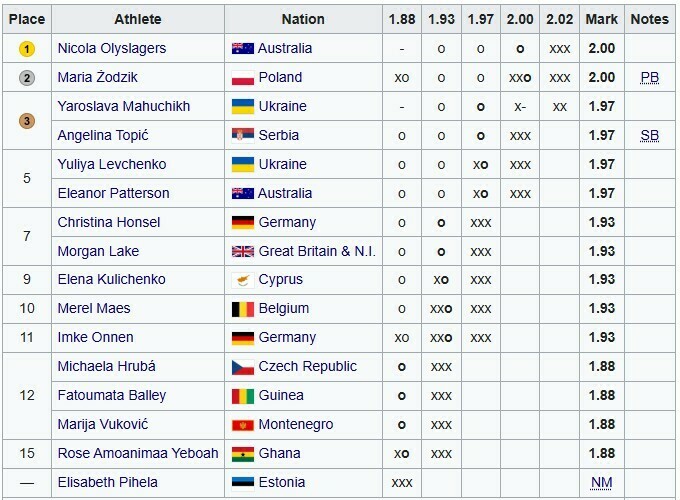The height and width of the screenshot is (500, 680).
Task: Open the Guinea country link
Action: coord(283,396)
